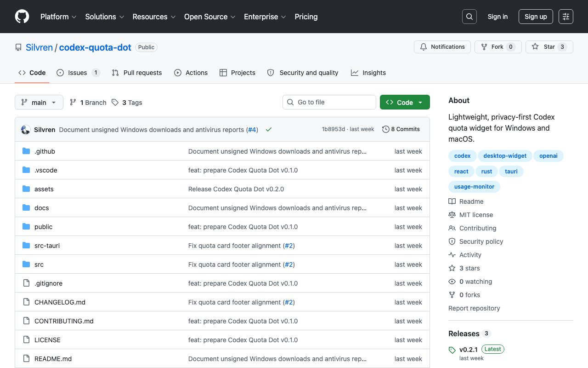This screenshot has width=588, height=368.
Task: Go to the GitHub homepage logo
Action: [x=22, y=17]
